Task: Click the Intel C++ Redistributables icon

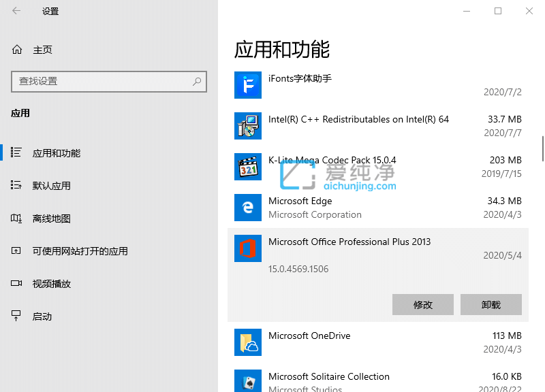Action: tap(247, 126)
